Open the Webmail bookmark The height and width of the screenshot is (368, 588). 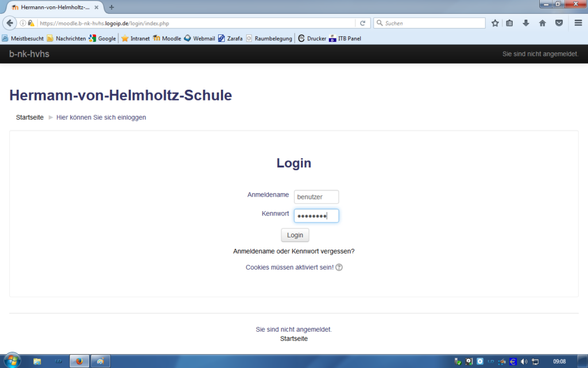199,39
